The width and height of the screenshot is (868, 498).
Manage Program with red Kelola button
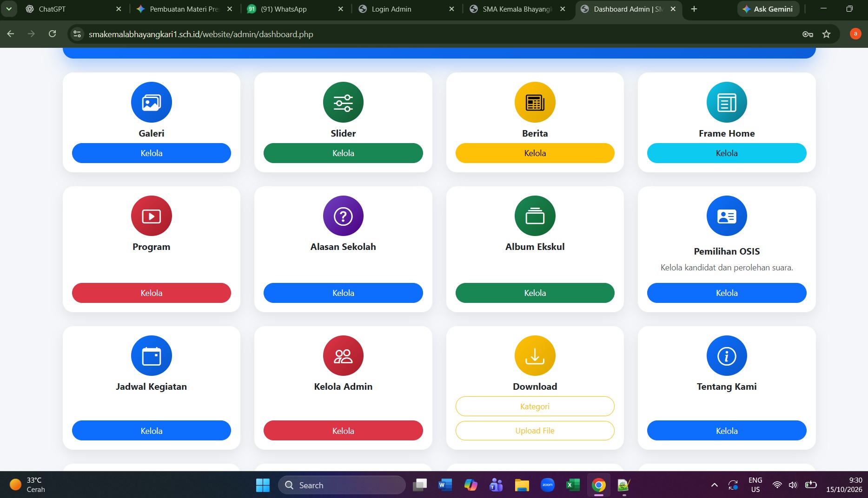152,293
